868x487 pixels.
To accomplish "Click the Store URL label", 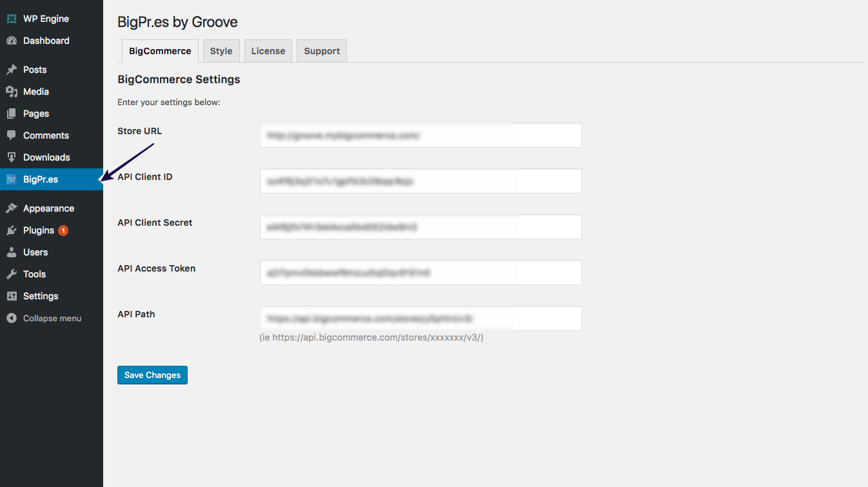I will click(140, 131).
